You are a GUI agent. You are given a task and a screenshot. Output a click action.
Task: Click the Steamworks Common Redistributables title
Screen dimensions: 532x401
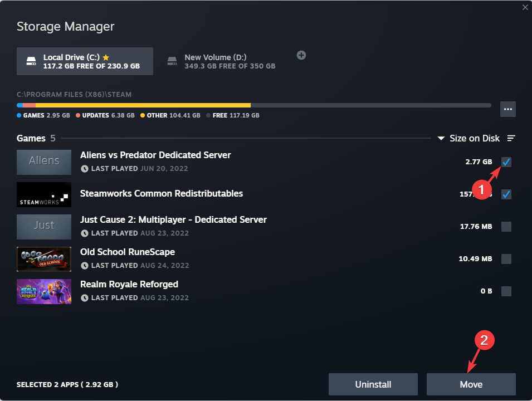coord(162,193)
